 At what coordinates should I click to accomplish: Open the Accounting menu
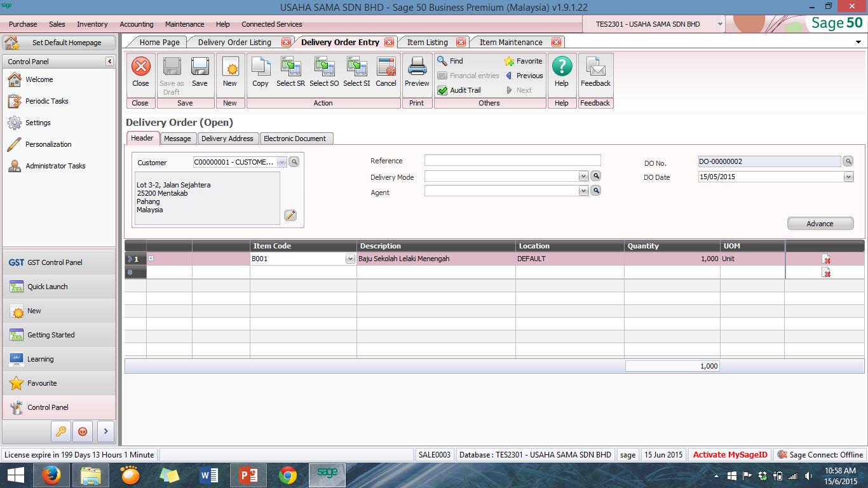tap(137, 24)
